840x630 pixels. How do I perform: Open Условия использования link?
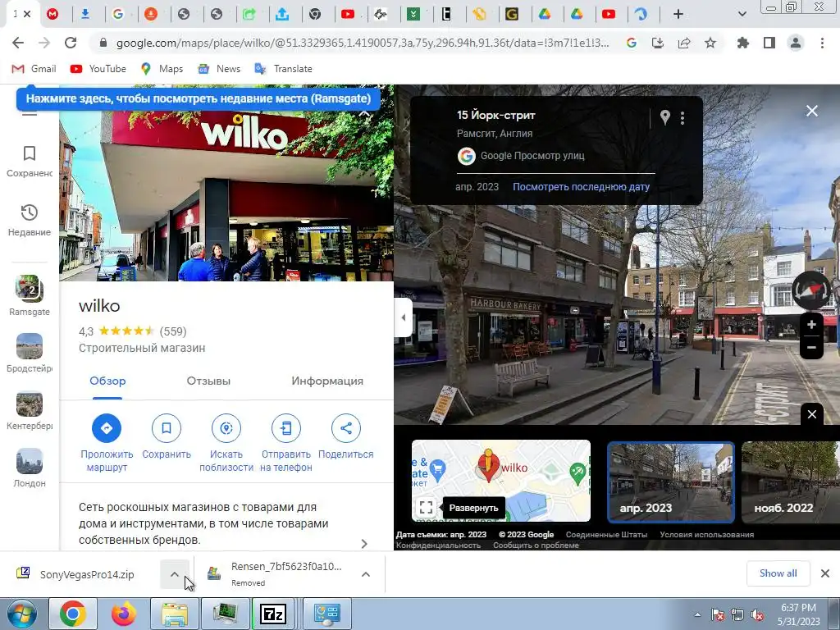pyautogui.click(x=706, y=535)
